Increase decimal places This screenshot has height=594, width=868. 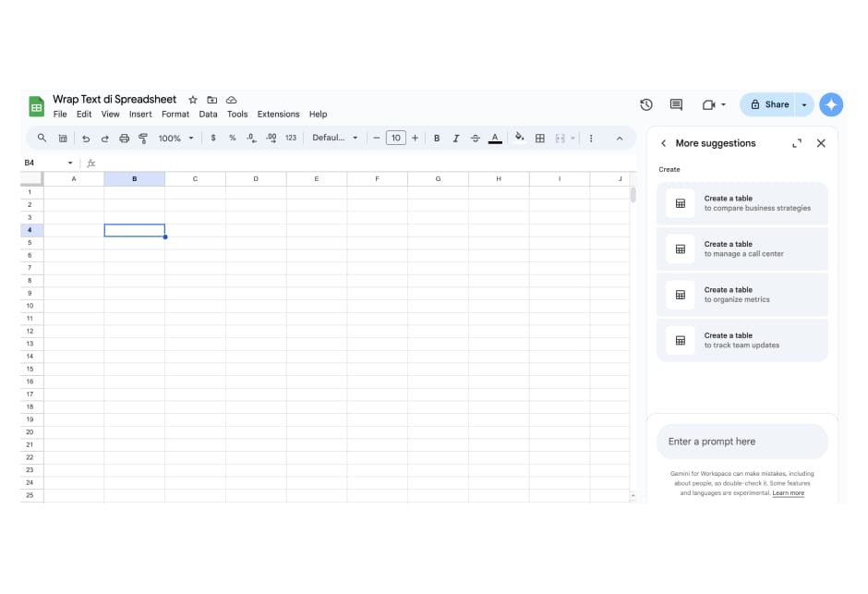271,138
